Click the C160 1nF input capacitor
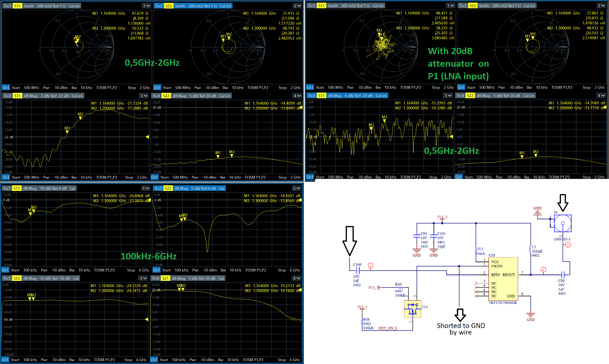This screenshot has height=364, width=609. (x=358, y=271)
